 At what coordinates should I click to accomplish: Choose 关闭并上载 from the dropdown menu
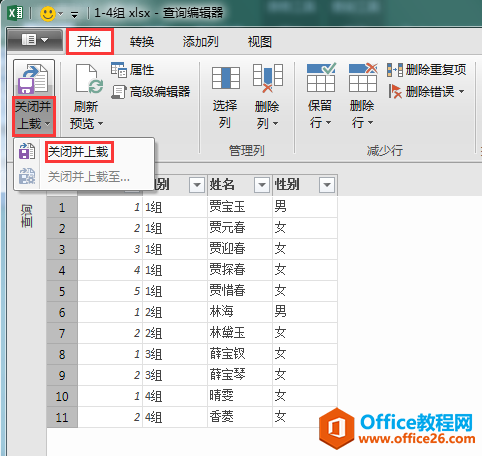click(79, 152)
